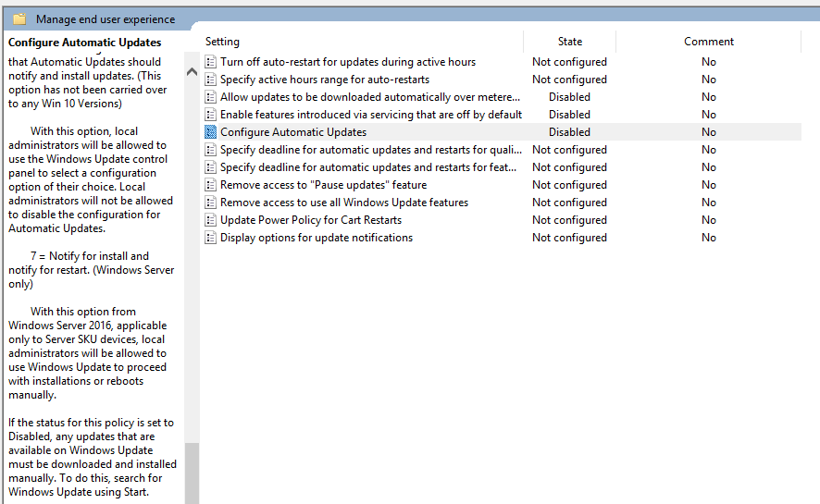Image resolution: width=820 pixels, height=504 pixels.
Task: Click the highlighted Configure Automatic Updates policy icon
Action: (210, 132)
